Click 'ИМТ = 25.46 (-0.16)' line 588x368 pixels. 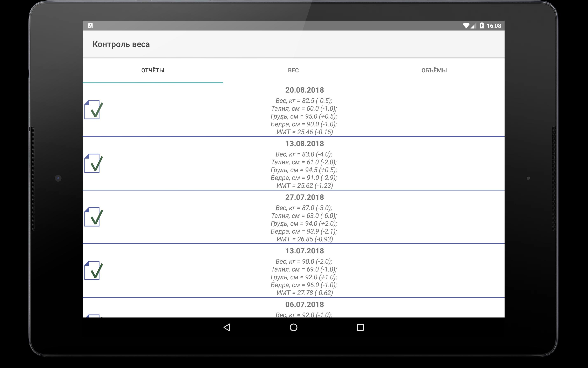[305, 132]
